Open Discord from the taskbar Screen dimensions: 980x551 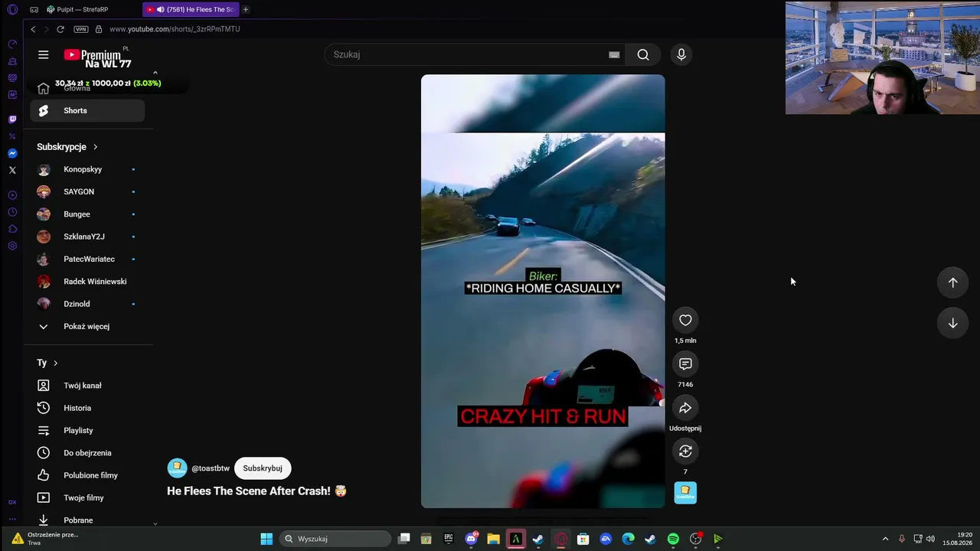tap(471, 539)
